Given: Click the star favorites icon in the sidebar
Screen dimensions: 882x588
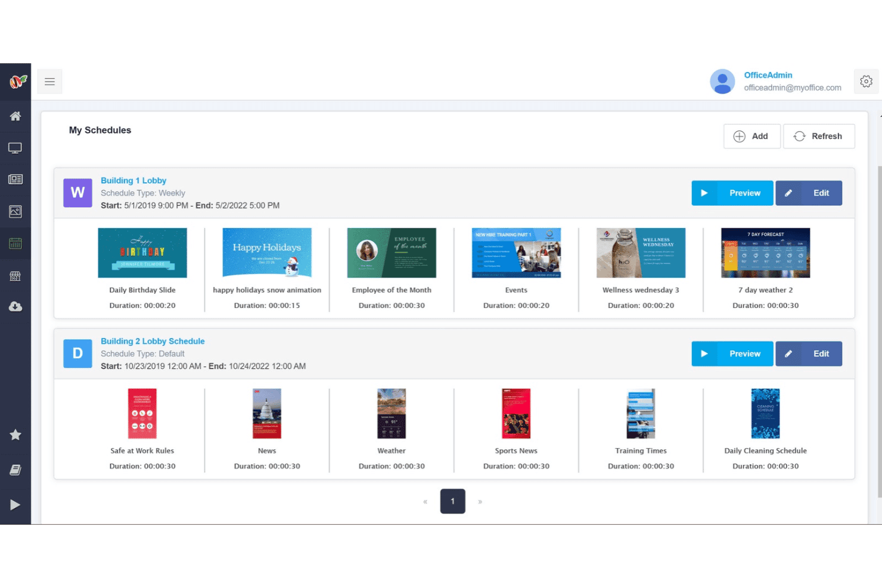Looking at the screenshot, I should (x=15, y=435).
